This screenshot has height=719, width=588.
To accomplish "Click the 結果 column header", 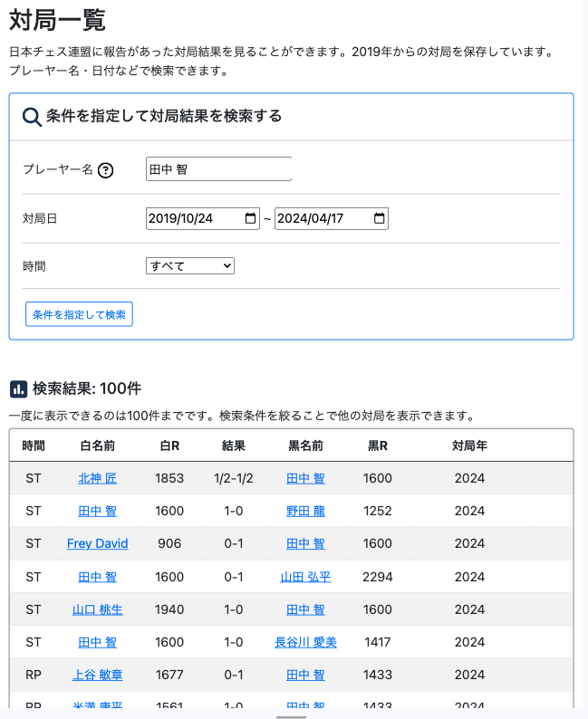I will pos(234,446).
